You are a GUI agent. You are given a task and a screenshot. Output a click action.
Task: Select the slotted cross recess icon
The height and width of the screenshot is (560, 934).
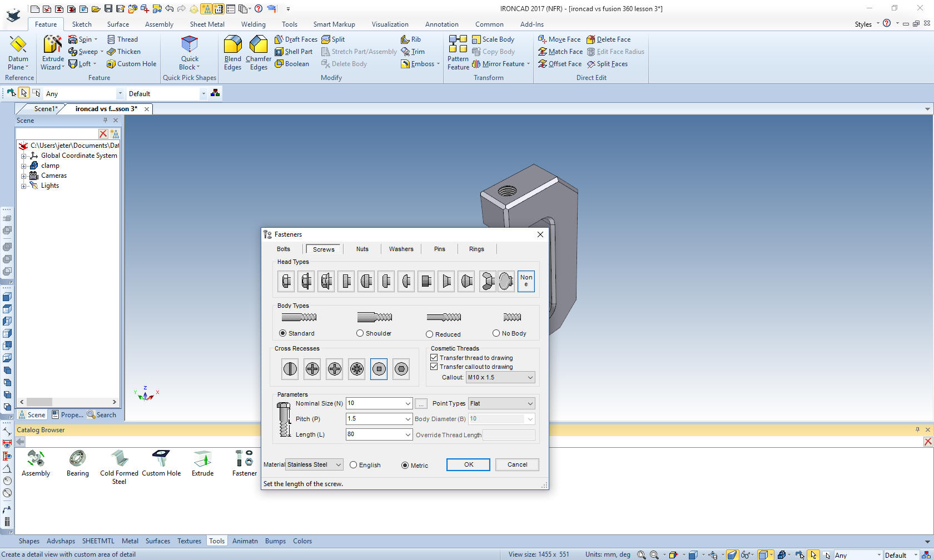pos(290,369)
